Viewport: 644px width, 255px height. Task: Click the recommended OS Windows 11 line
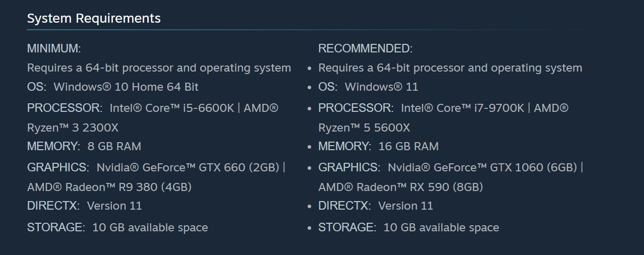[x=368, y=87]
